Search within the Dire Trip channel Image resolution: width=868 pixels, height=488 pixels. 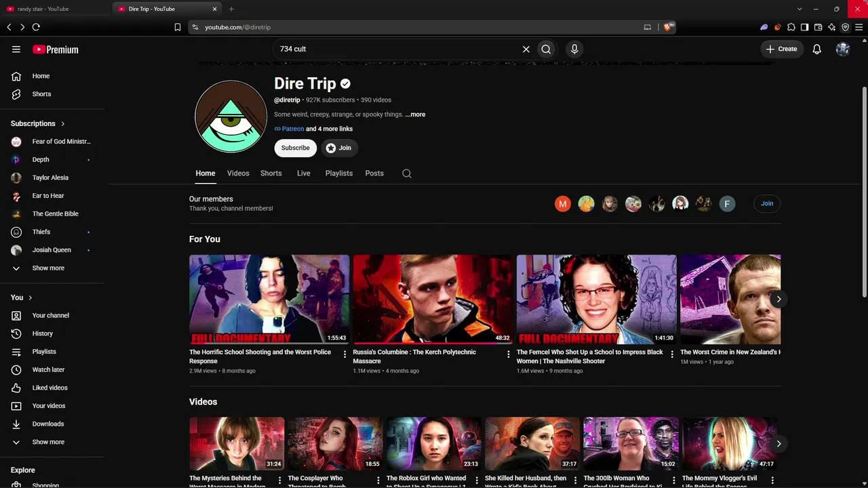[407, 174]
